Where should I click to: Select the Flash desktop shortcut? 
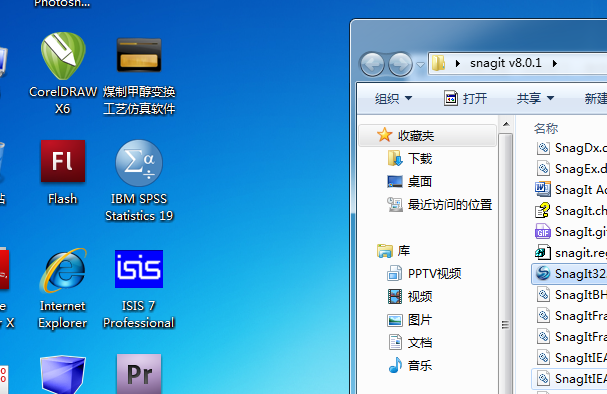coord(63,172)
